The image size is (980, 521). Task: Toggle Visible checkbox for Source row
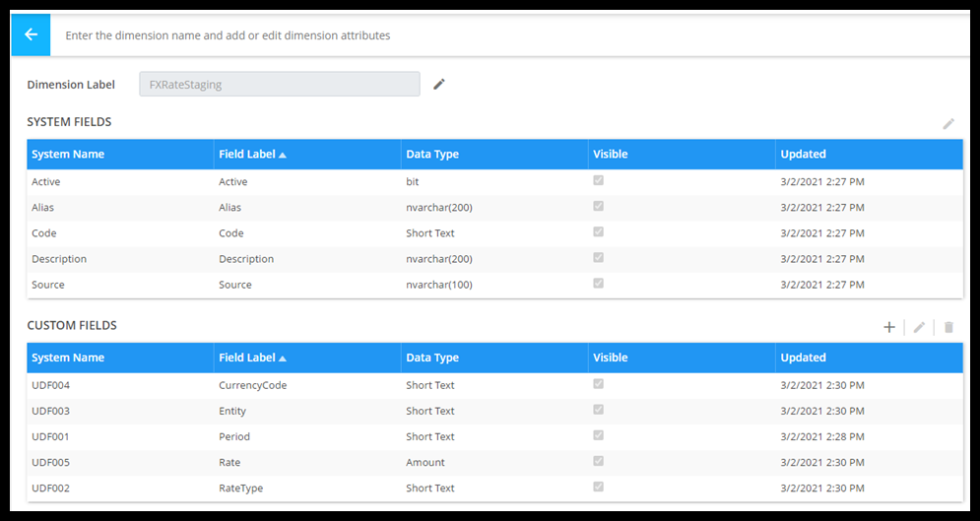point(598,284)
